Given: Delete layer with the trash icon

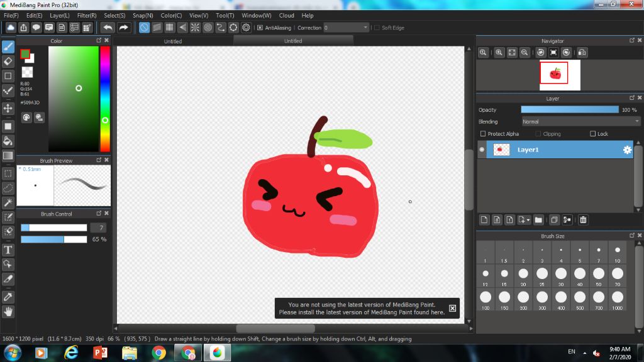Looking at the screenshot, I should [x=583, y=220].
